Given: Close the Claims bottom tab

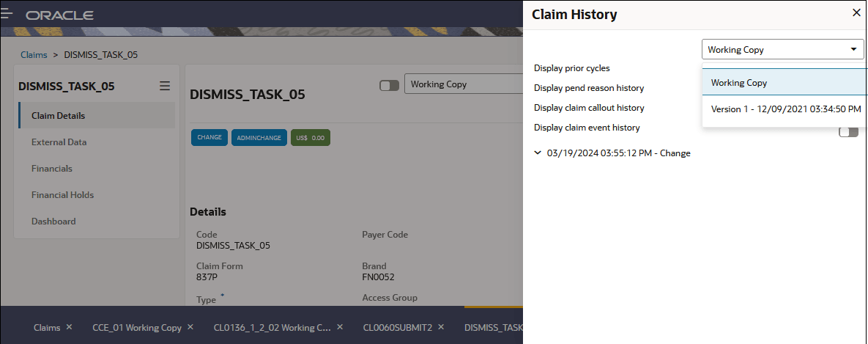Looking at the screenshot, I should pyautogui.click(x=69, y=327).
